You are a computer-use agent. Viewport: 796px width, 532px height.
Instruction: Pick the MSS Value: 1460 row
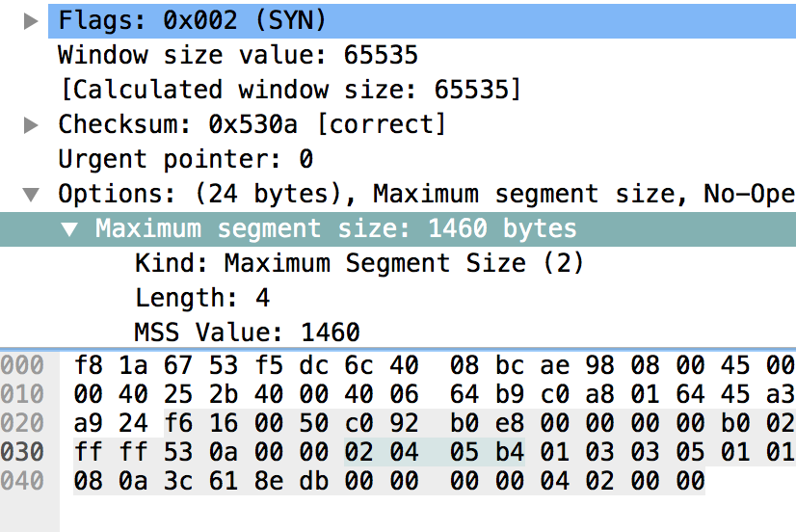tap(247, 332)
